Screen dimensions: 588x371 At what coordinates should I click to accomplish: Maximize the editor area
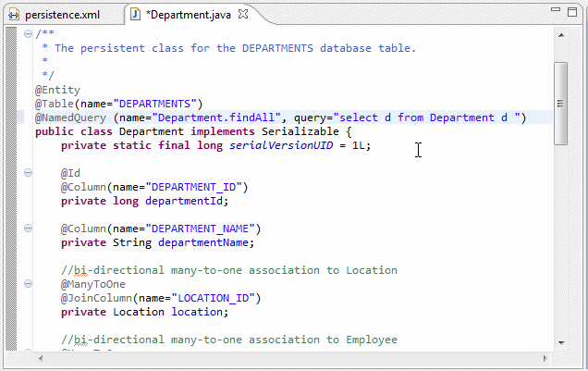tap(572, 12)
